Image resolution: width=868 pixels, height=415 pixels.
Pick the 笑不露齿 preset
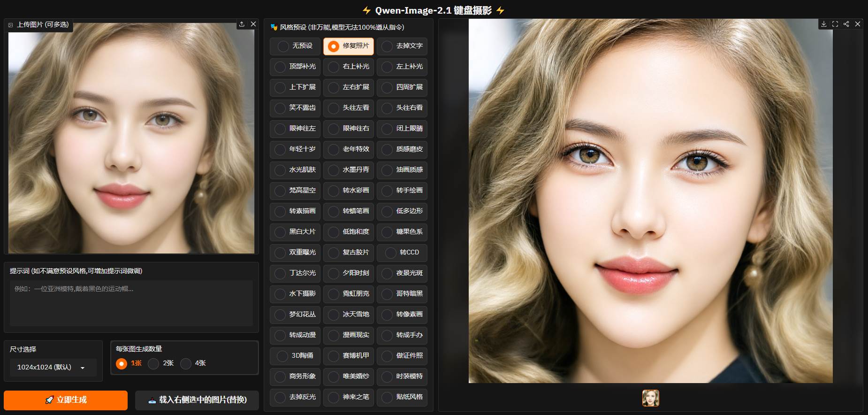coord(295,108)
